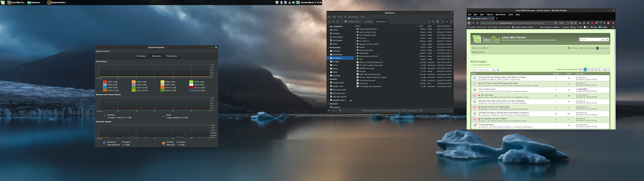
Task: Open the File Systems tab in System Monitor
Action: [172, 56]
